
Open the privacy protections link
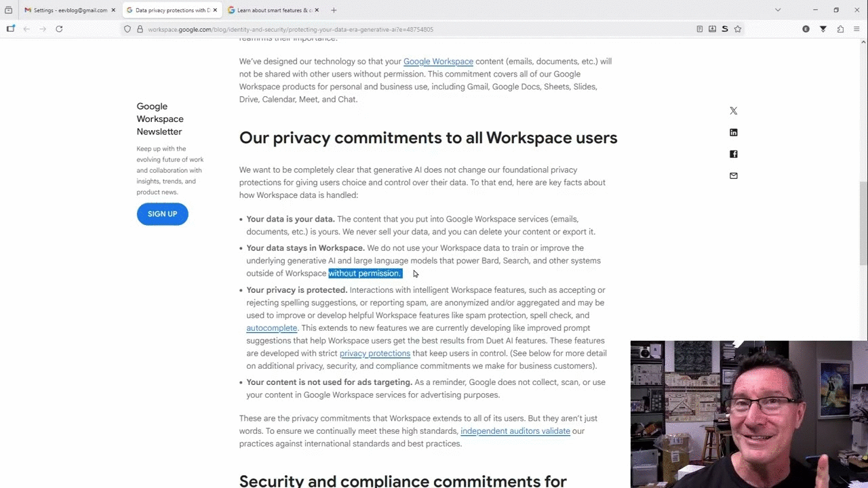coord(375,353)
